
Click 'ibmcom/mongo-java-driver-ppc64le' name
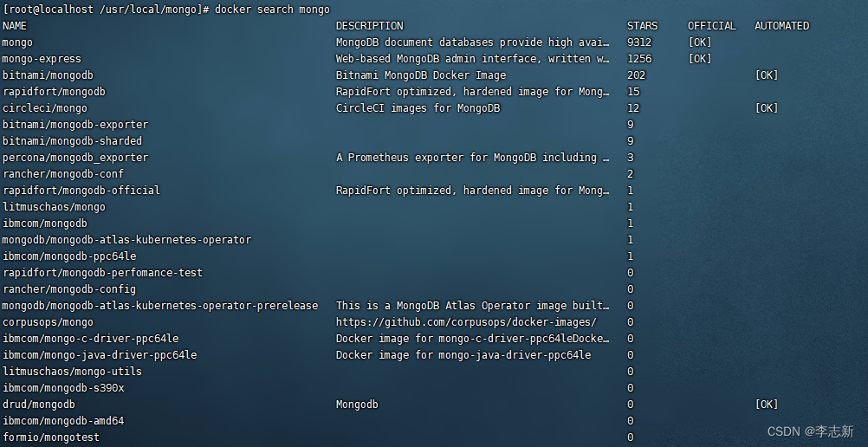[100, 355]
